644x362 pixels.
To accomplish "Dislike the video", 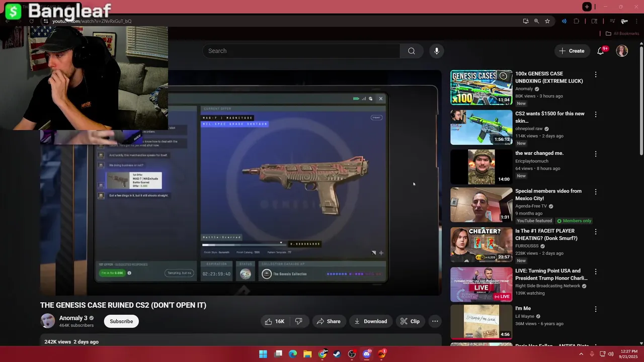I will (299, 321).
